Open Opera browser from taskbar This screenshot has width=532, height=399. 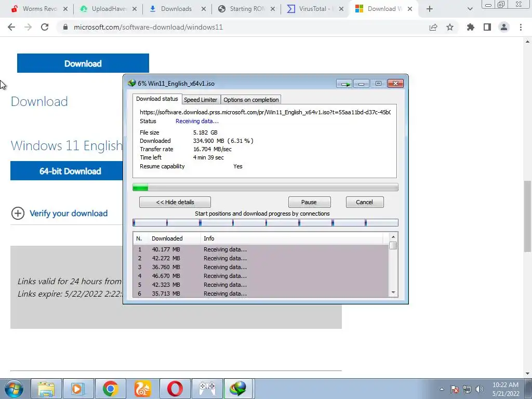(x=175, y=389)
